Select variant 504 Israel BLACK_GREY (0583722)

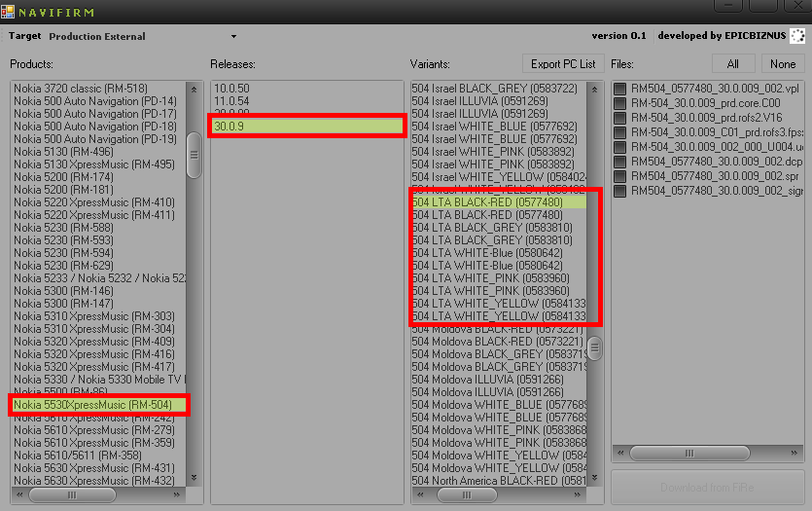(495, 89)
